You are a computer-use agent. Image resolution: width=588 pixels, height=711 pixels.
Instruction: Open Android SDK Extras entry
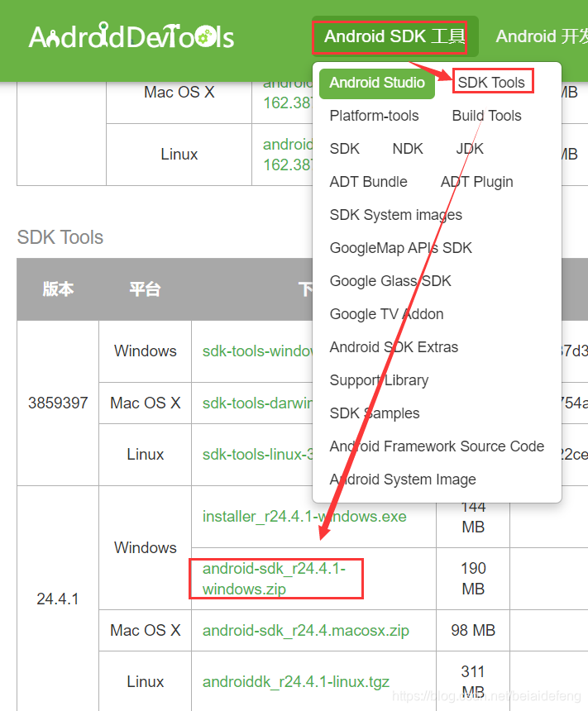tap(394, 347)
